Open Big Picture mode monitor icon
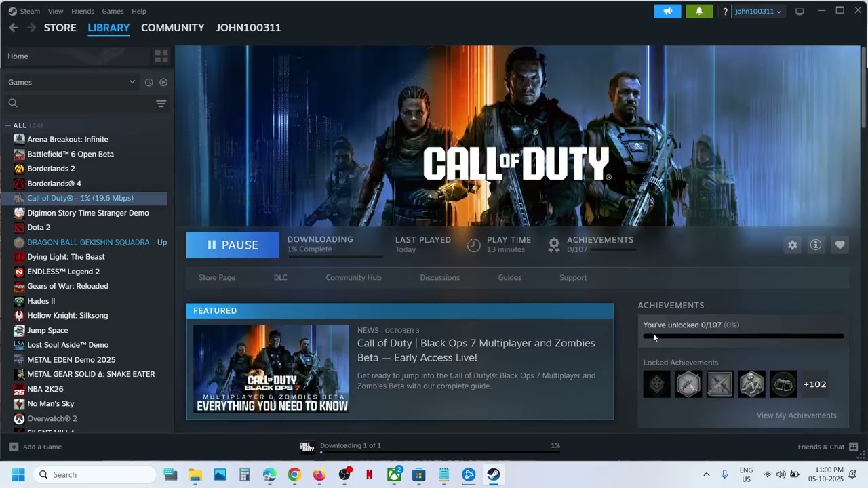The height and width of the screenshot is (488, 868). [800, 12]
